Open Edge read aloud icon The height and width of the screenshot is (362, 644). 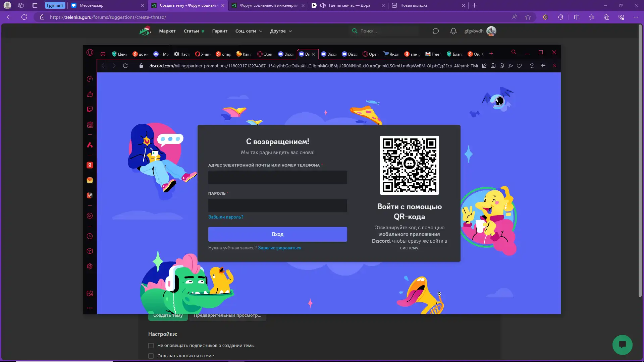515,17
